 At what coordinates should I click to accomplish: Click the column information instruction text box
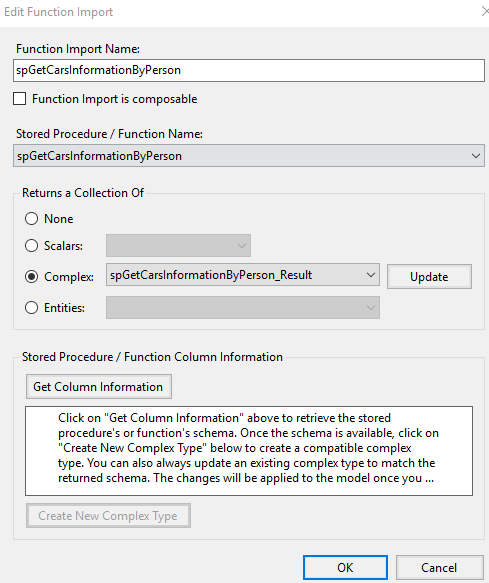pos(249,451)
